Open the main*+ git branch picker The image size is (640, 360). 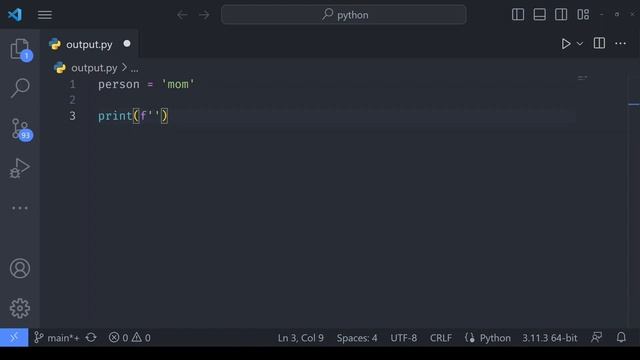click(57, 338)
